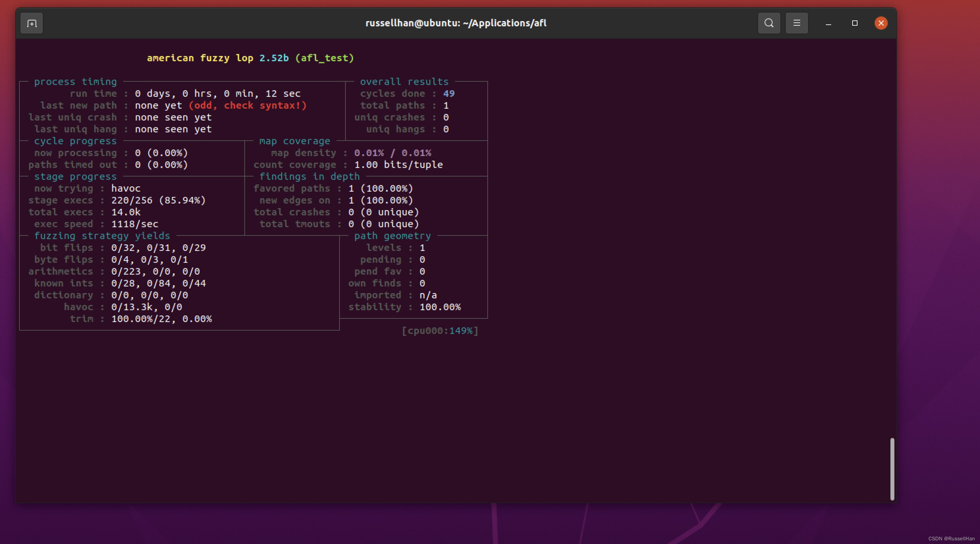Click the uniq crashes value 0
980x544 pixels.
tap(446, 117)
